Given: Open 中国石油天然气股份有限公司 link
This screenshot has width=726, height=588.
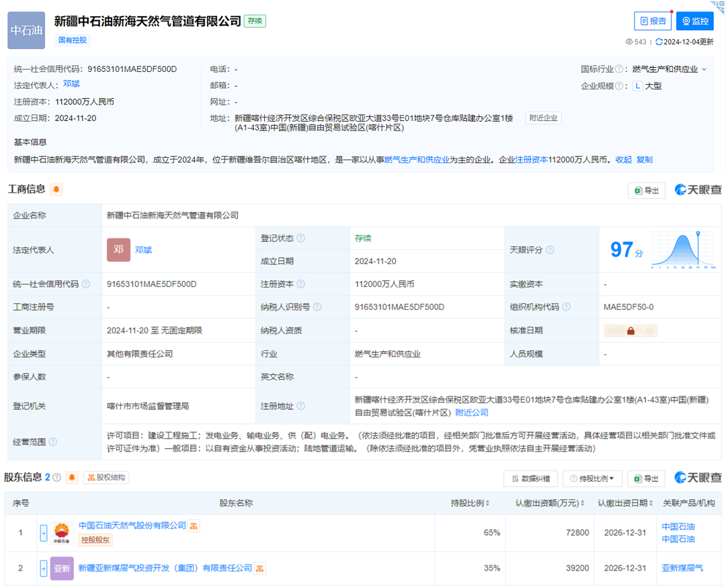Looking at the screenshot, I should [132, 526].
